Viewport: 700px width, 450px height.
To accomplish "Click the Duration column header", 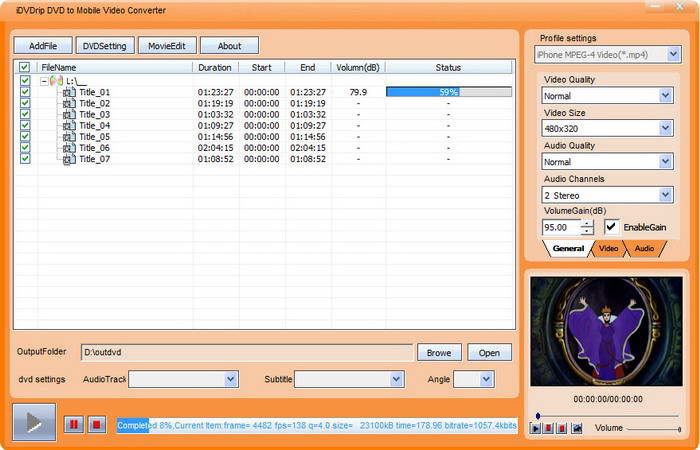I will pyautogui.click(x=215, y=67).
